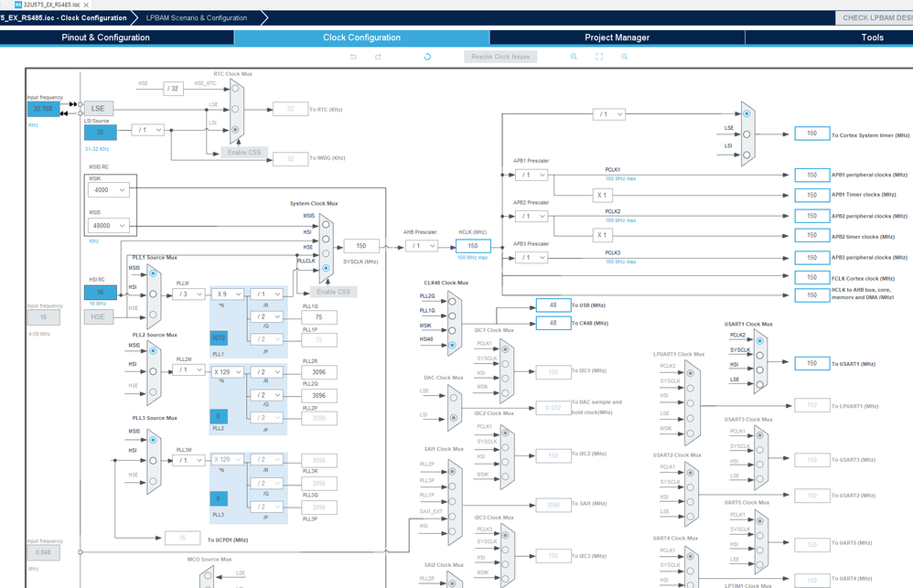
Task: Click the undo arrow icon
Action: click(x=353, y=57)
